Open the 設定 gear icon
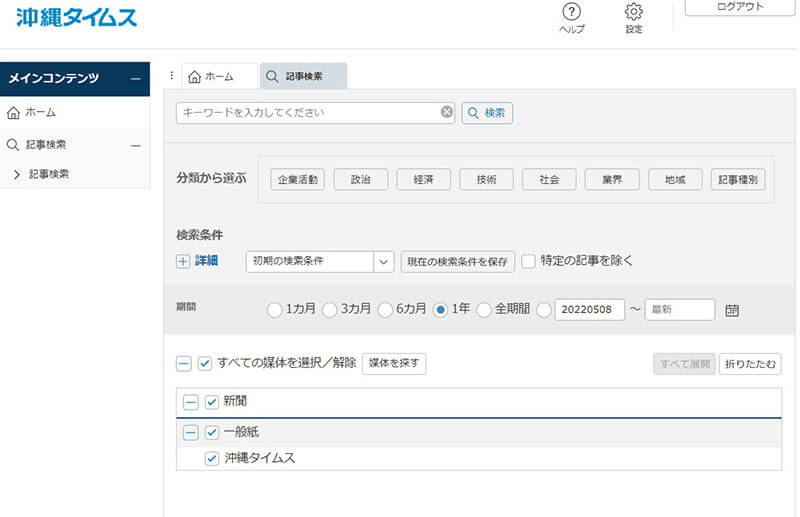 (x=633, y=12)
